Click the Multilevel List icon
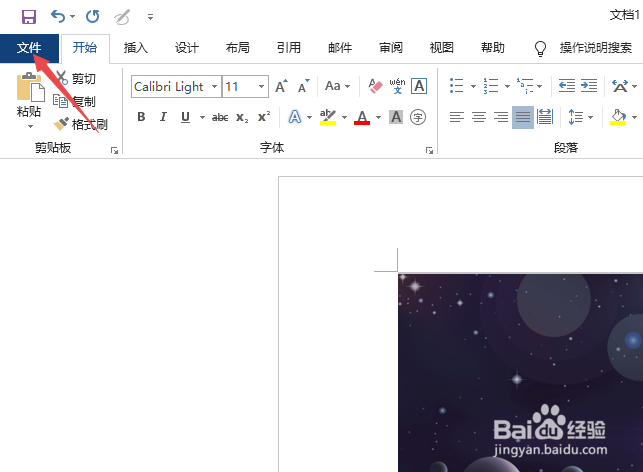643x472 pixels. pos(524,86)
